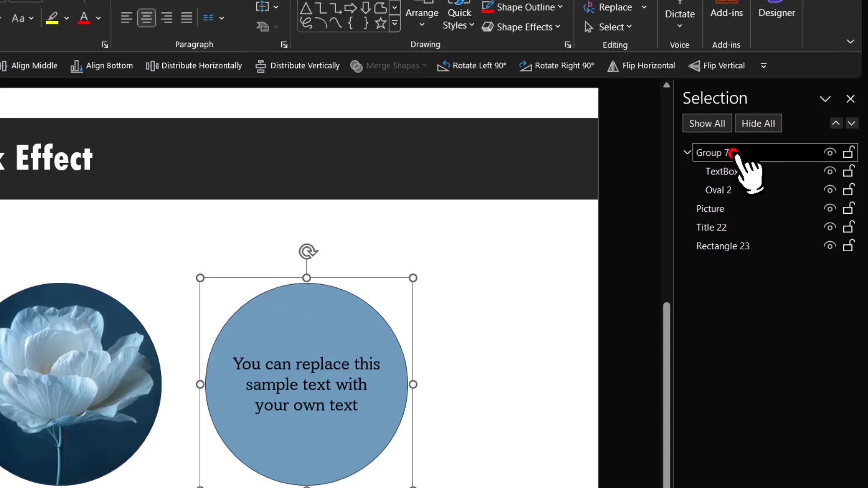Select the snipped corner rectangle shape
Screen dimensions: 868x488
click(380, 8)
